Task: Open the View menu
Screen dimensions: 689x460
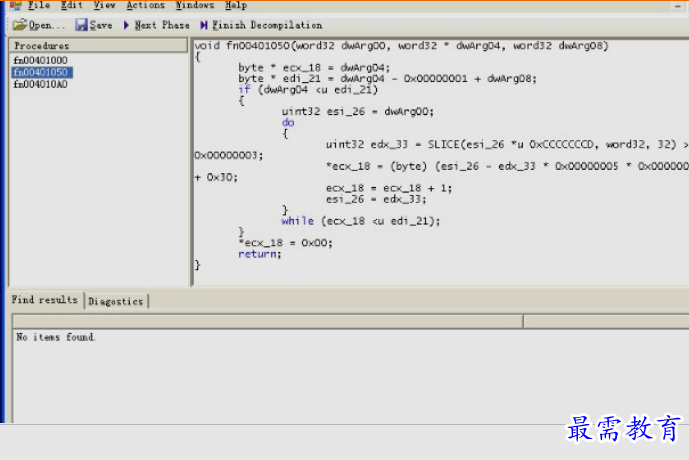Action: (104, 5)
